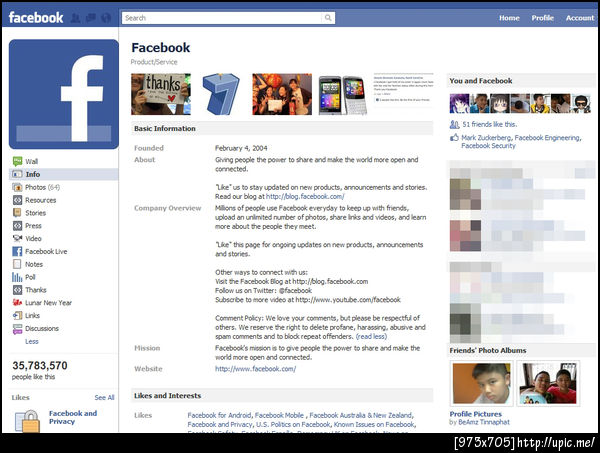Open Facebook Security link
Image resolution: width=600 pixels, height=453 pixels.
[x=488, y=146]
